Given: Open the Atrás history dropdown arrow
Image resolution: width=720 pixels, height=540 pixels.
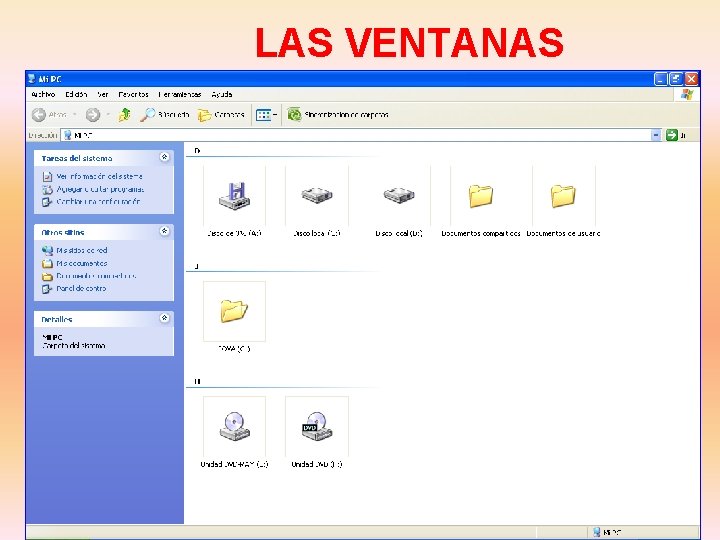Looking at the screenshot, I should point(75,114).
